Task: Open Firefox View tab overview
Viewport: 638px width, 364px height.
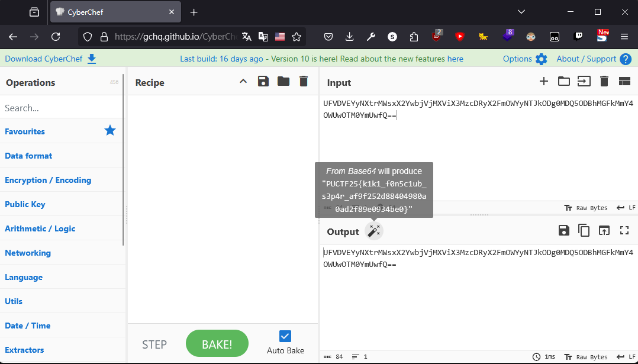Action: click(x=34, y=12)
